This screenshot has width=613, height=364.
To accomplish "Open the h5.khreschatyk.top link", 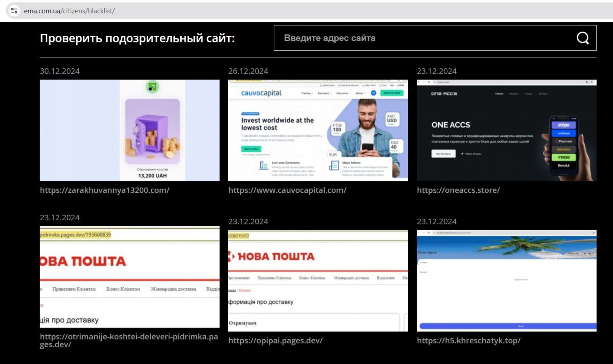I will coord(468,341).
